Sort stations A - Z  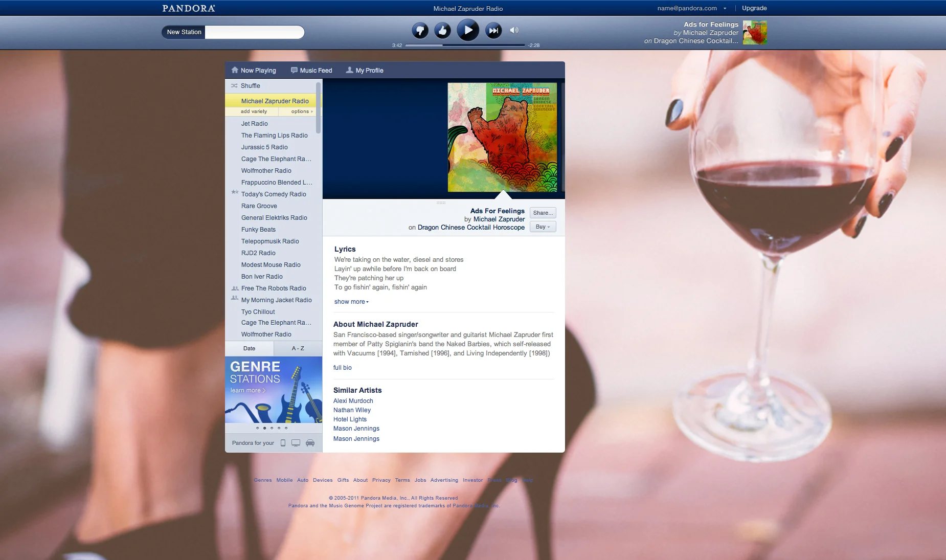click(298, 348)
